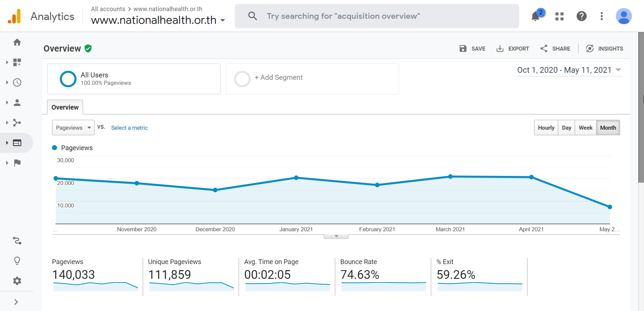Click the December 2020 data point
The height and width of the screenshot is (311, 644).
[x=215, y=190]
